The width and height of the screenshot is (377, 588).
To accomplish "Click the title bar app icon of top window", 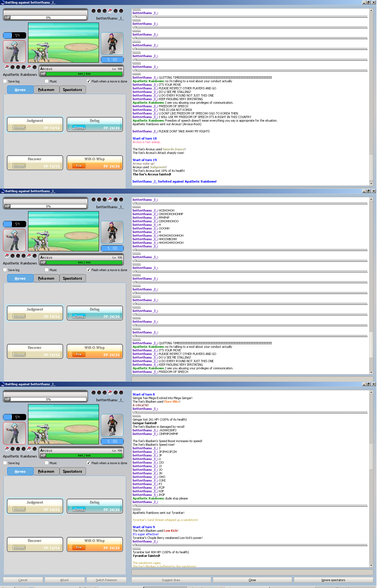I will [x=2, y=2].
